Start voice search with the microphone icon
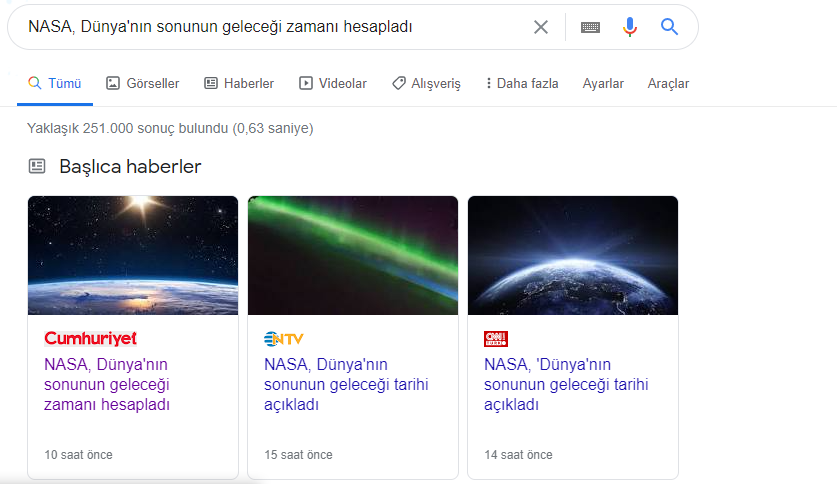The image size is (837, 484). tap(630, 27)
